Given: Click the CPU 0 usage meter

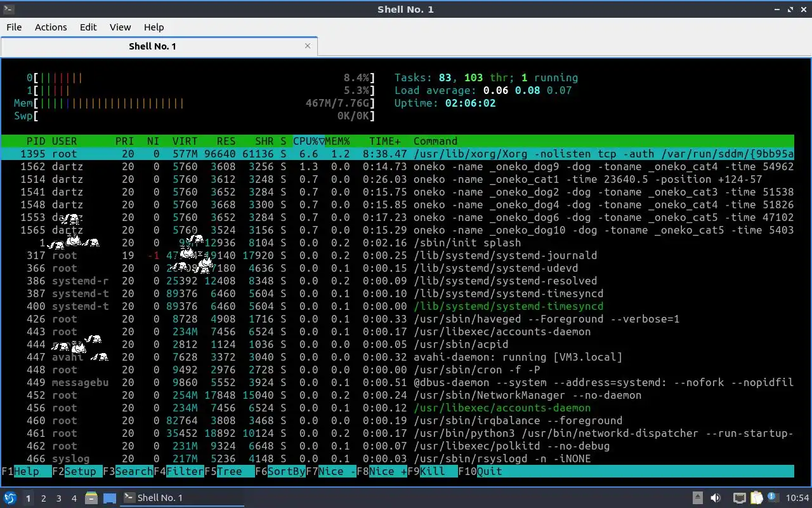Looking at the screenshot, I should click(201, 77).
